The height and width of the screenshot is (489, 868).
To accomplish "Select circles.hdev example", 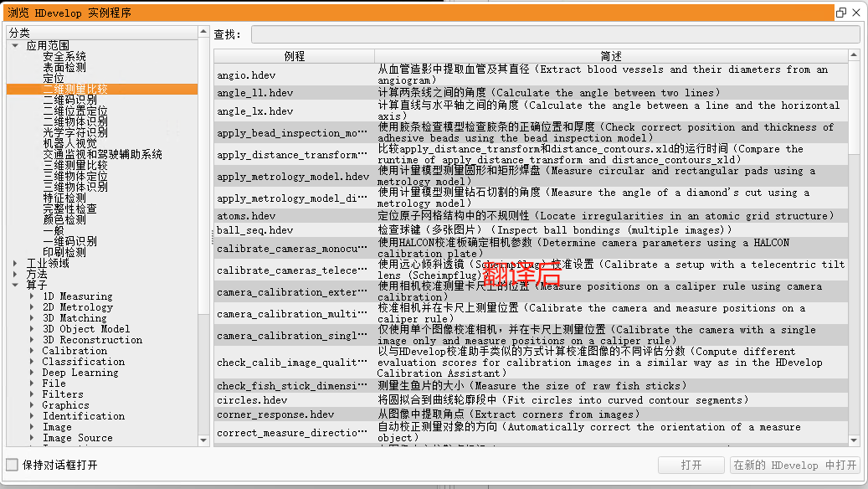I will pyautogui.click(x=253, y=400).
